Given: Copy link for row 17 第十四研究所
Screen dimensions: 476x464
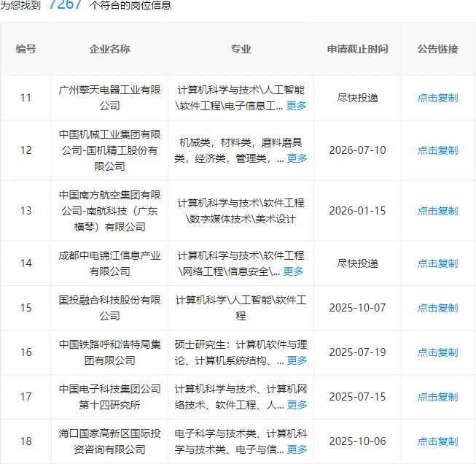Looking at the screenshot, I should 437,397.
